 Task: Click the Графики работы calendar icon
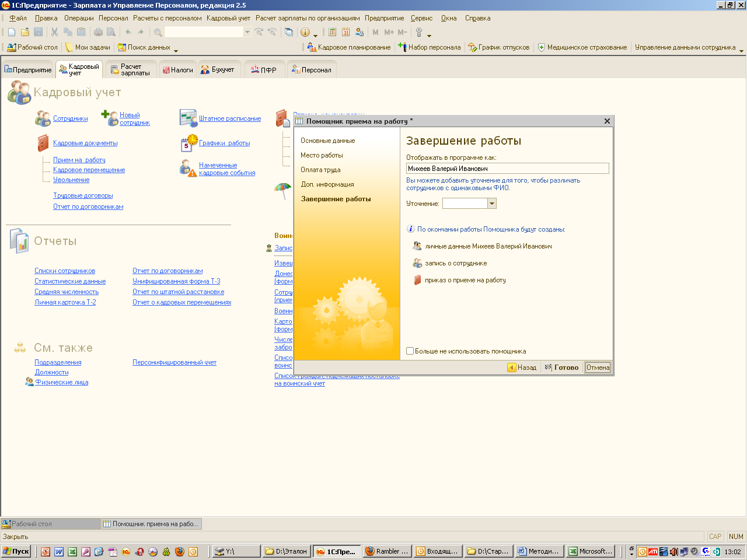coord(189,143)
